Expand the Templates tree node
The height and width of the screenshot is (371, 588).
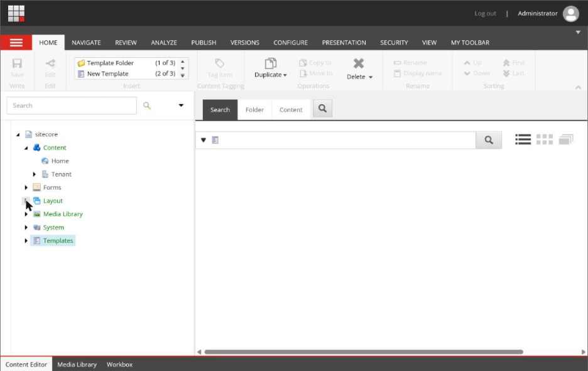(26, 240)
